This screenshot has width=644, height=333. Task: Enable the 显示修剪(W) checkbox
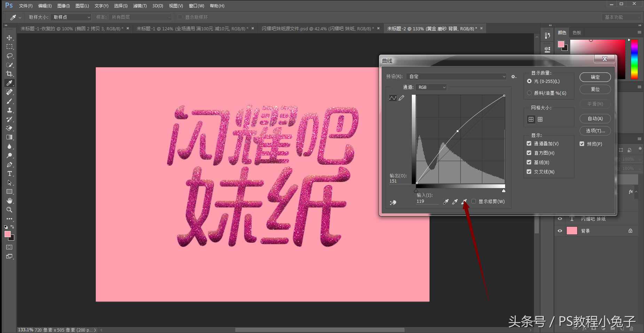473,201
